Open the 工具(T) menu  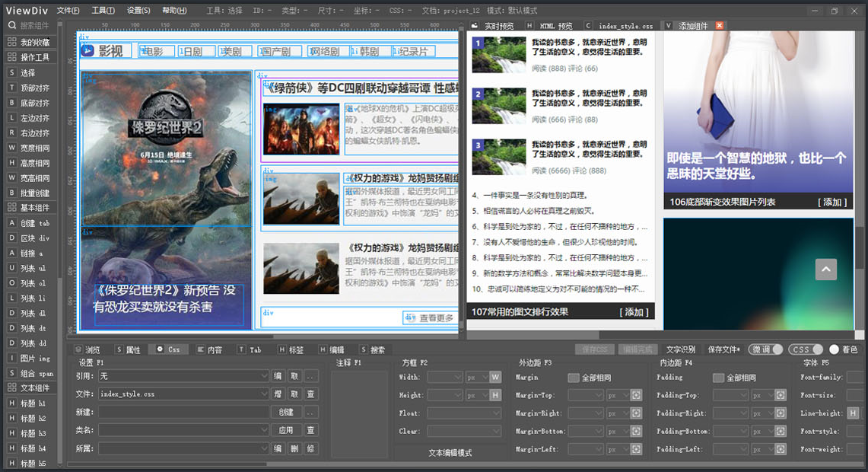click(103, 11)
